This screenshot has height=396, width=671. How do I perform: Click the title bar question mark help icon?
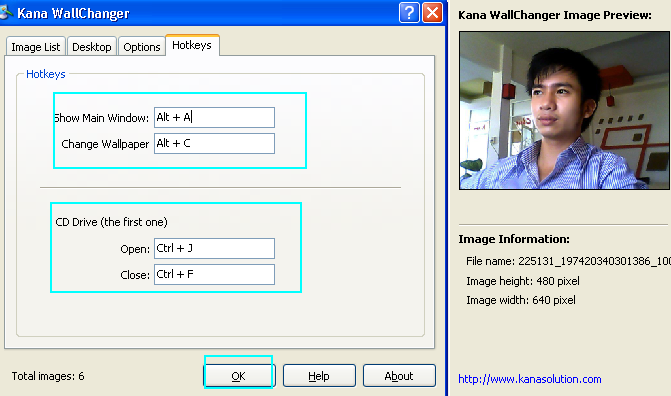tap(409, 12)
